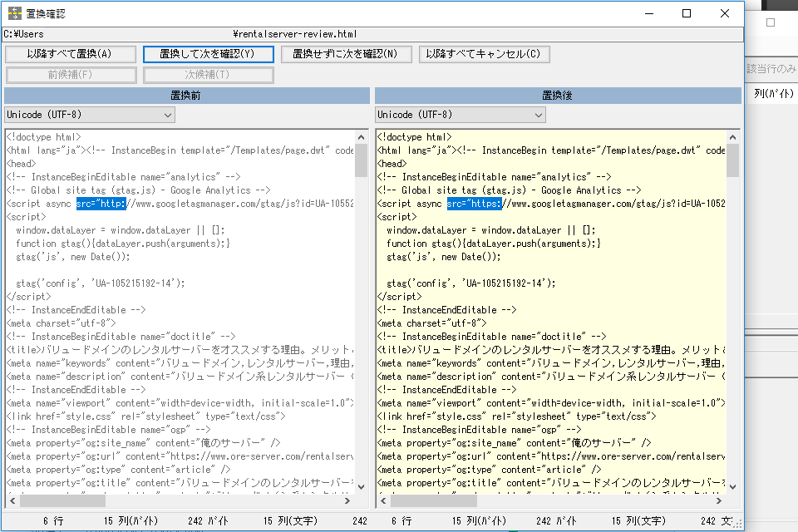Screen dimensions: 798x532
Task: Click left scroll arrow under 置換後 pane
Action: (383, 501)
